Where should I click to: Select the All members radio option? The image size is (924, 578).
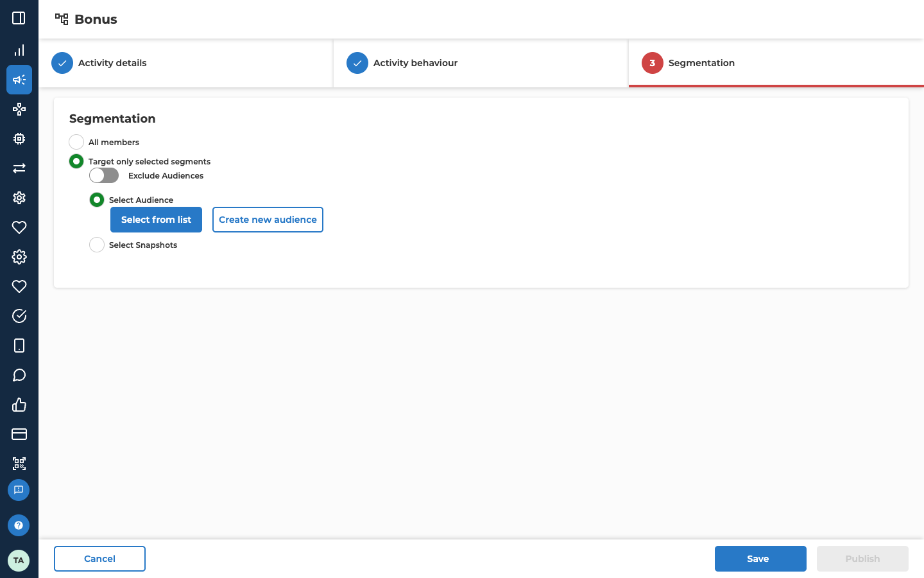(76, 142)
